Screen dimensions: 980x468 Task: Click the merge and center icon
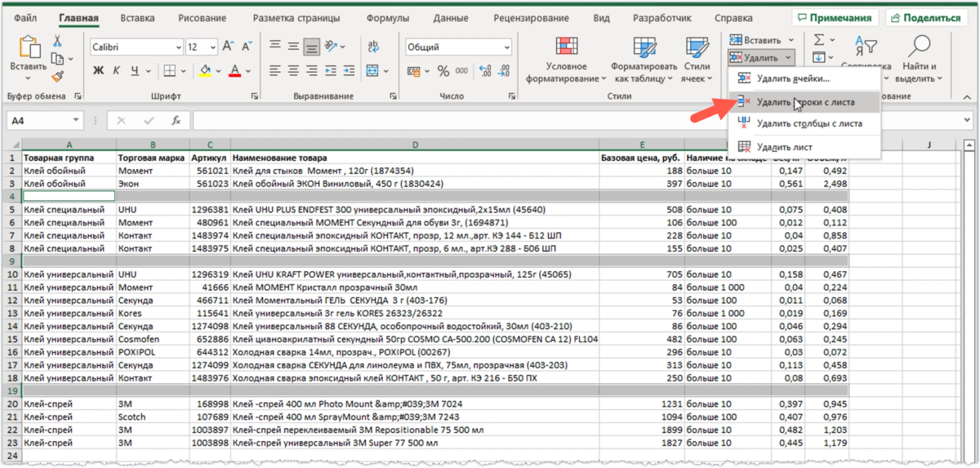pos(372,70)
